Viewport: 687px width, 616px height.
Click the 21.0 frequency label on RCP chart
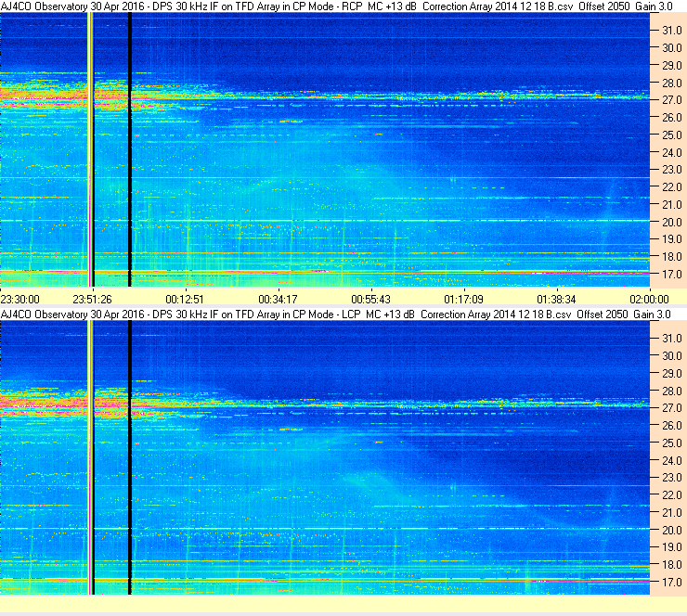click(x=672, y=204)
